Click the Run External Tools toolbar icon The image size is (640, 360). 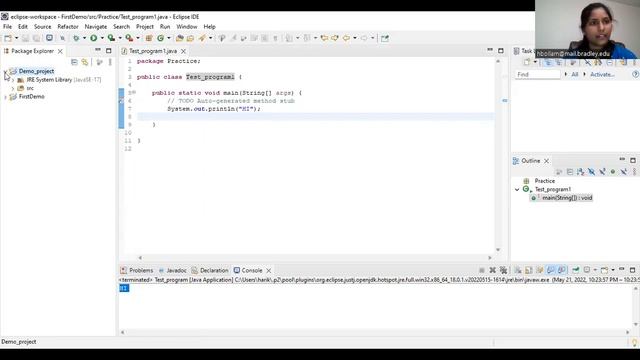coord(129,38)
